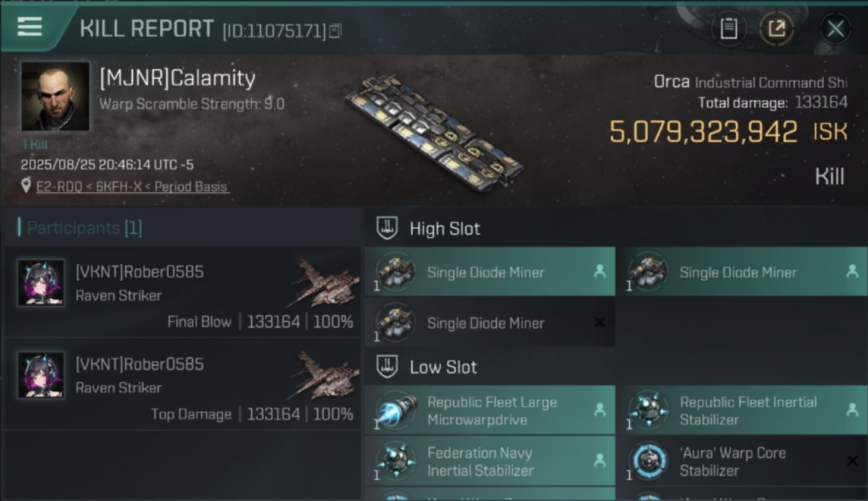868x501 pixels.
Task: View Calamity's character portrait
Action: click(55, 97)
